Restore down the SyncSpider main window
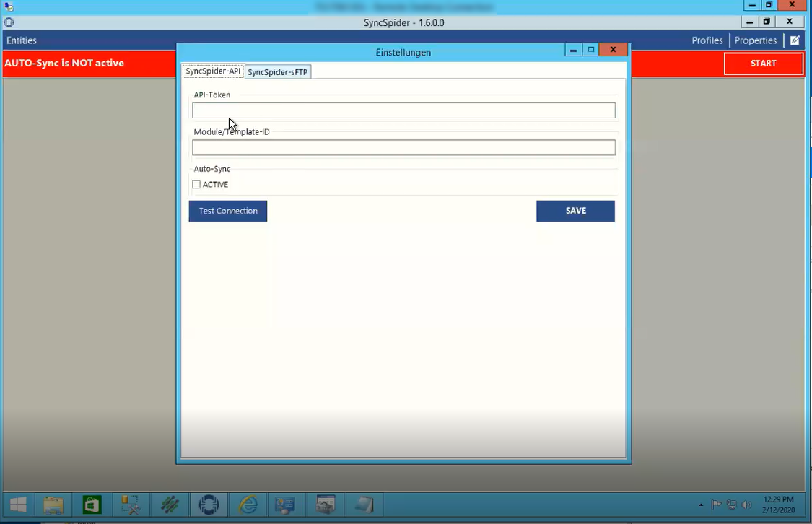 tap(767, 22)
